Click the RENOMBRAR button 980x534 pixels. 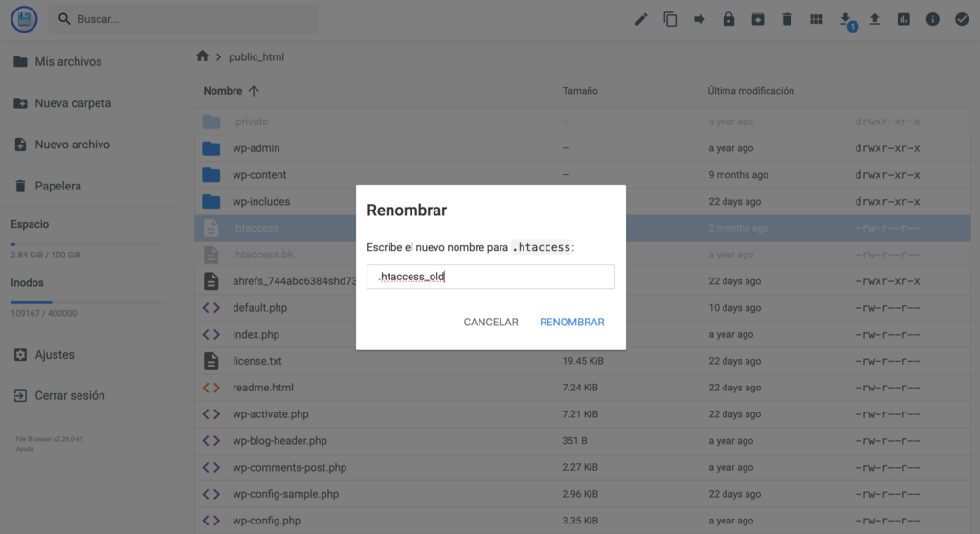click(x=572, y=322)
